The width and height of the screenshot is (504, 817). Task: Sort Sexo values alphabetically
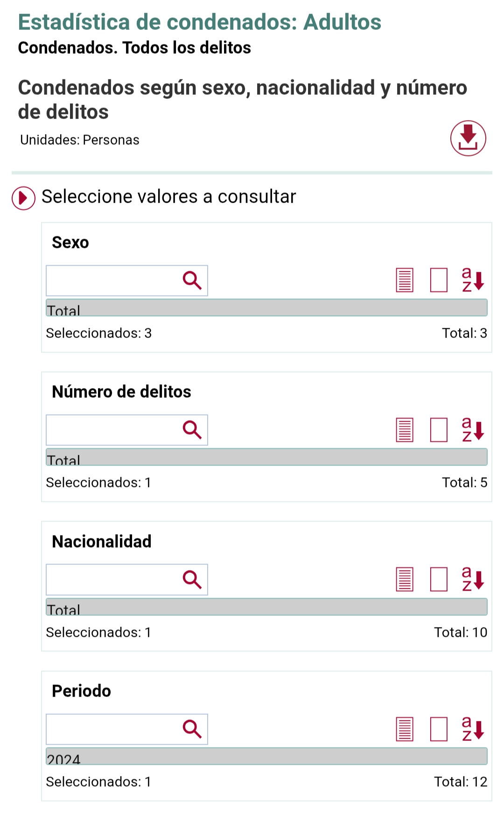473,280
